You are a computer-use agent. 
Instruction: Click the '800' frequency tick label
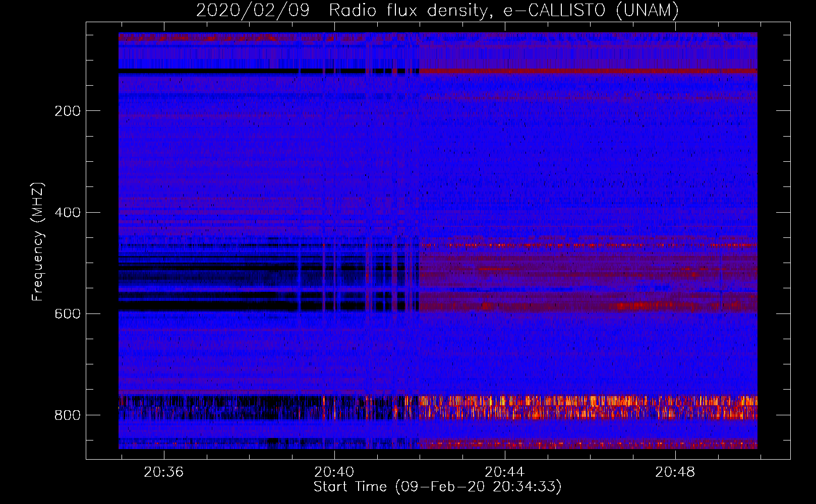click(x=68, y=415)
